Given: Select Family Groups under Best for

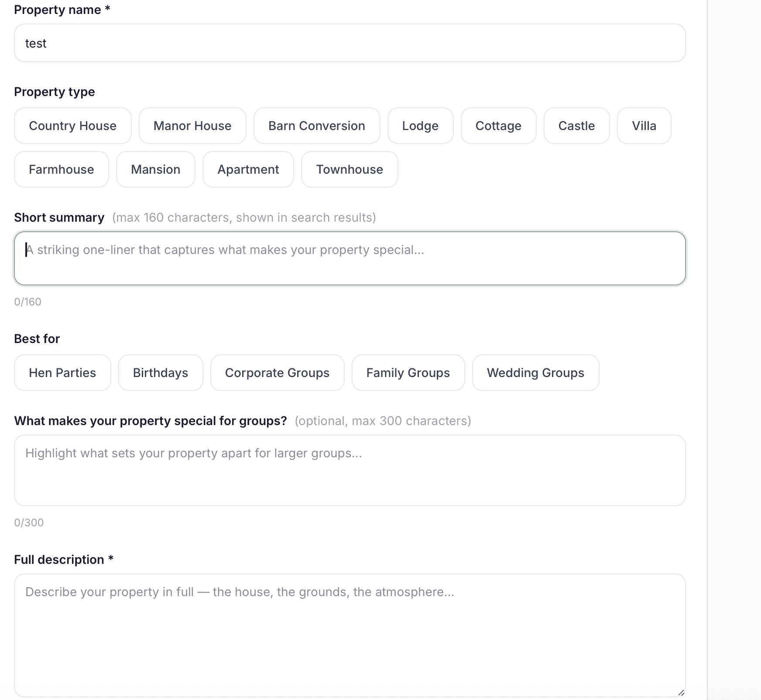Looking at the screenshot, I should pyautogui.click(x=408, y=373).
